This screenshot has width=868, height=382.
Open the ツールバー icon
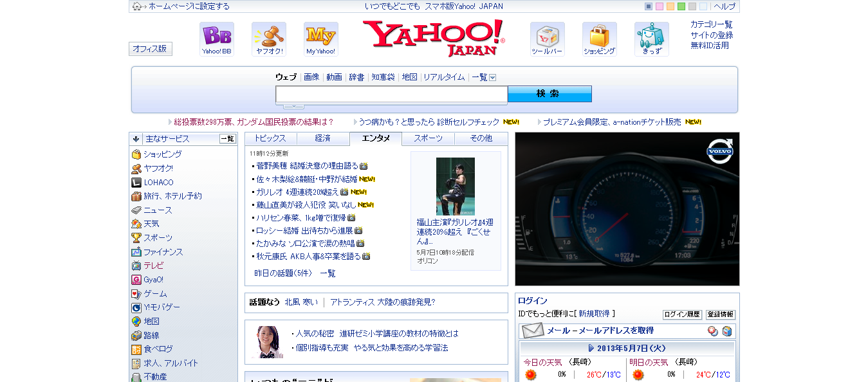548,39
